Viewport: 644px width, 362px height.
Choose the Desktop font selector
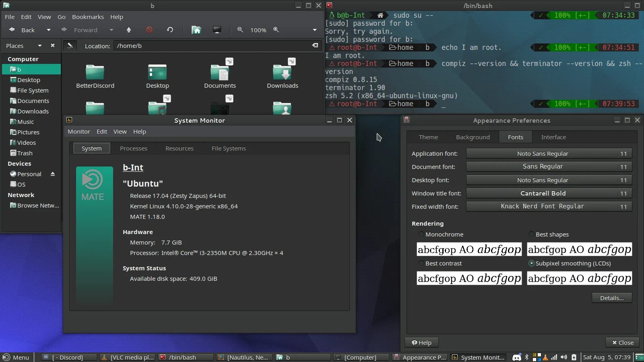pos(549,180)
